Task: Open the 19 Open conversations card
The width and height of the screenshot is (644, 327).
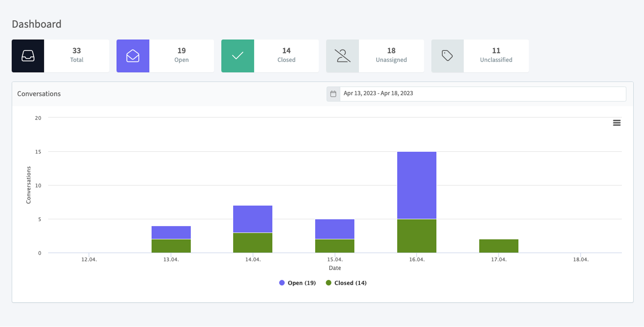Action: tap(182, 56)
